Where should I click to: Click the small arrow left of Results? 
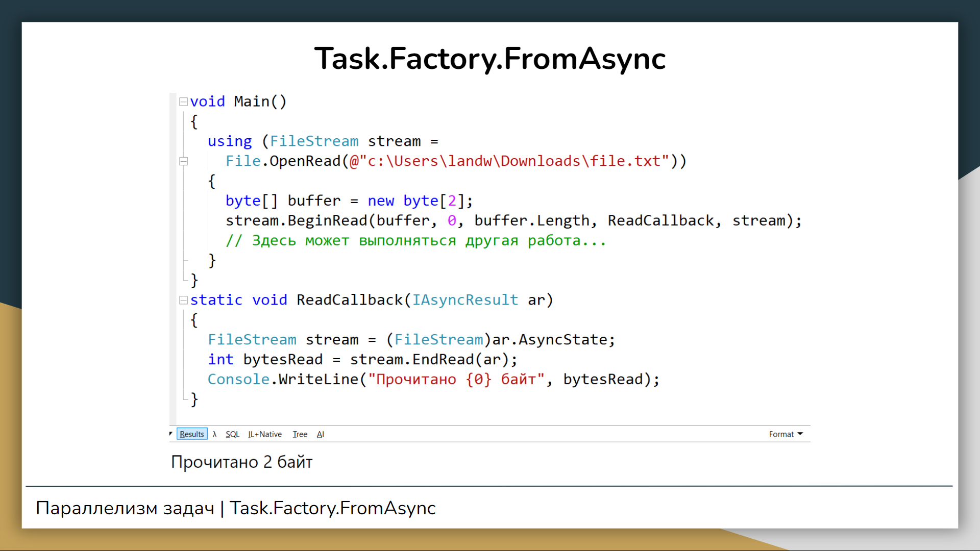pos(171,434)
